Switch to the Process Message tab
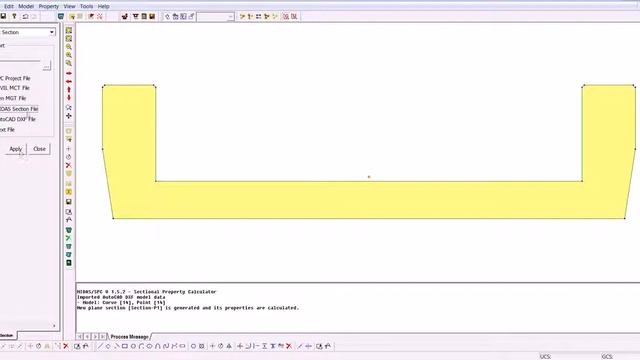The height and width of the screenshot is (360, 640). [129, 337]
